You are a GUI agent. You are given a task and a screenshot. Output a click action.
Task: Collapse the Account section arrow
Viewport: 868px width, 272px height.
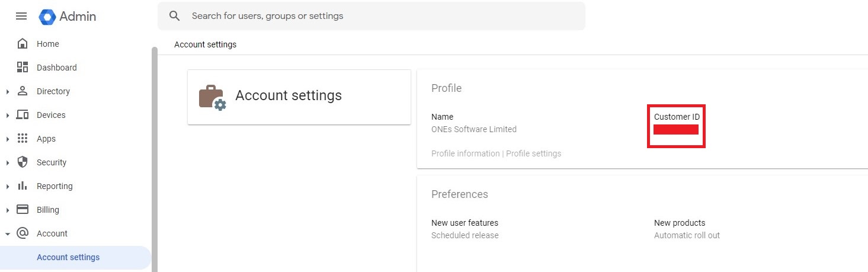pyautogui.click(x=8, y=233)
